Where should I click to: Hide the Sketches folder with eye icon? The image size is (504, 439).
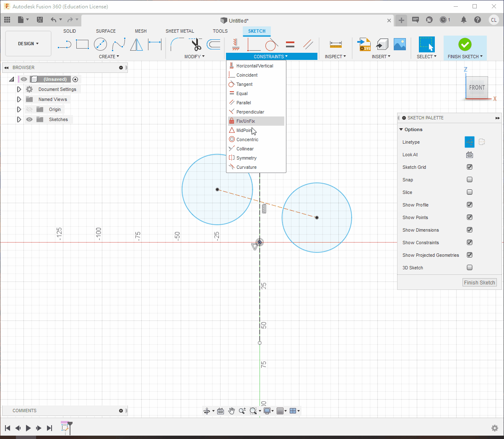[29, 119]
